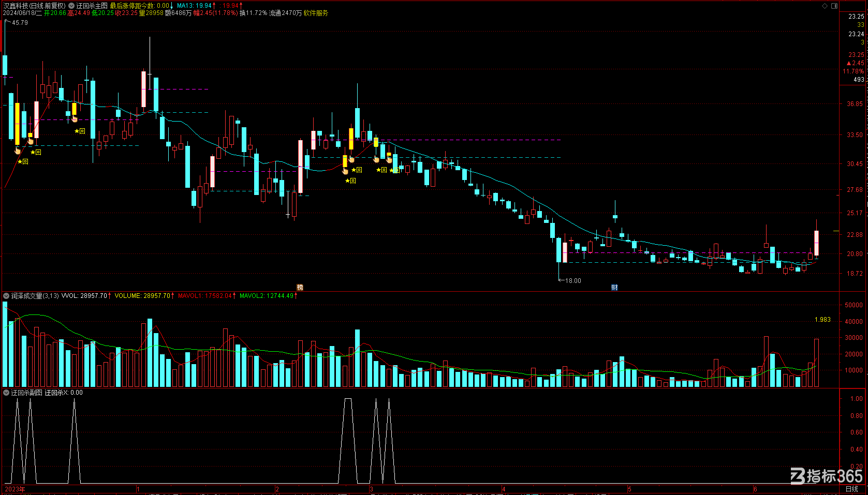The image size is (868, 495).
Task: Click the 迂回杀主图 indicator name
Action: (92, 6)
